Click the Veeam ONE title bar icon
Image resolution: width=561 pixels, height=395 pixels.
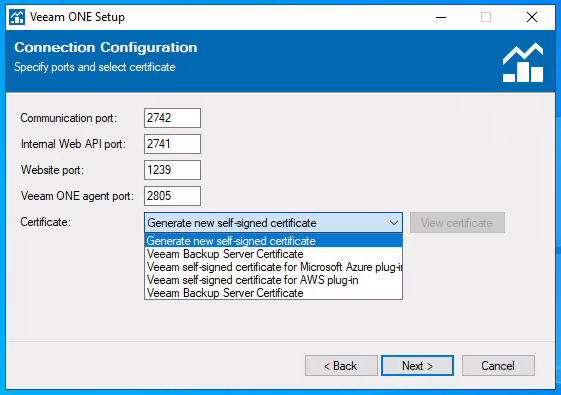click(17, 17)
